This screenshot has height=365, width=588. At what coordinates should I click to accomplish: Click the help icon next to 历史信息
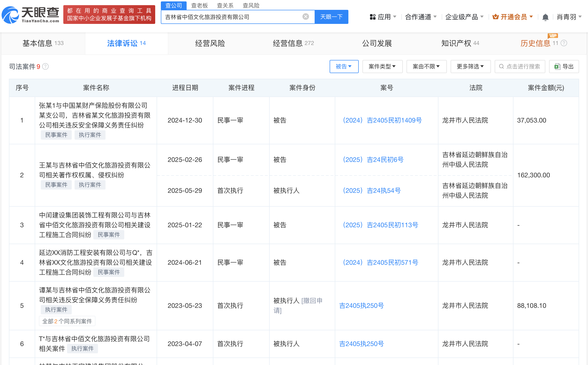[x=564, y=43]
